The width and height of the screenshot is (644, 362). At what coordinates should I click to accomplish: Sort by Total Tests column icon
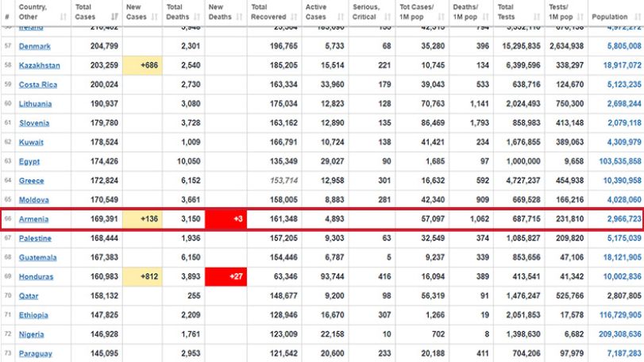(x=537, y=17)
